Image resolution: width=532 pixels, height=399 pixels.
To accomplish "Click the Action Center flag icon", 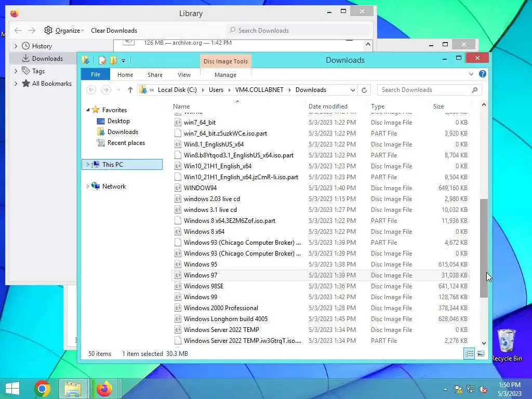I will tap(458, 389).
